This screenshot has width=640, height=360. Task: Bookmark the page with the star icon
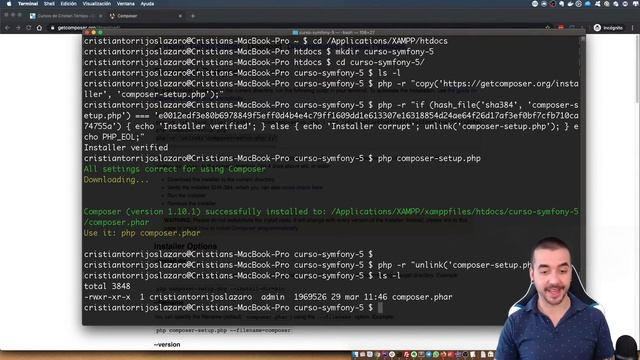pyautogui.click(x=548, y=28)
